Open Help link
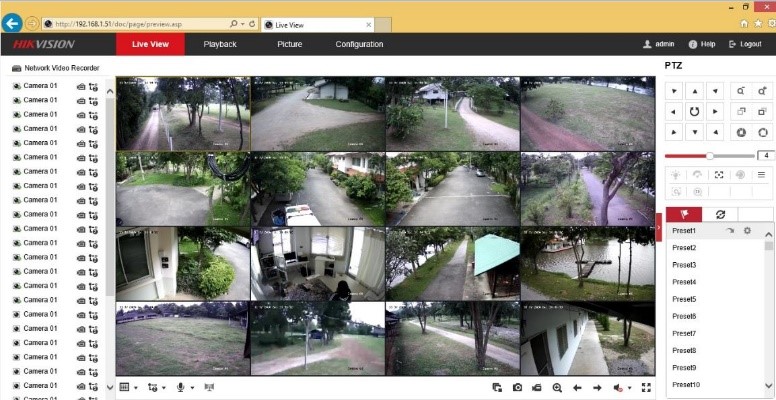 tap(702, 44)
